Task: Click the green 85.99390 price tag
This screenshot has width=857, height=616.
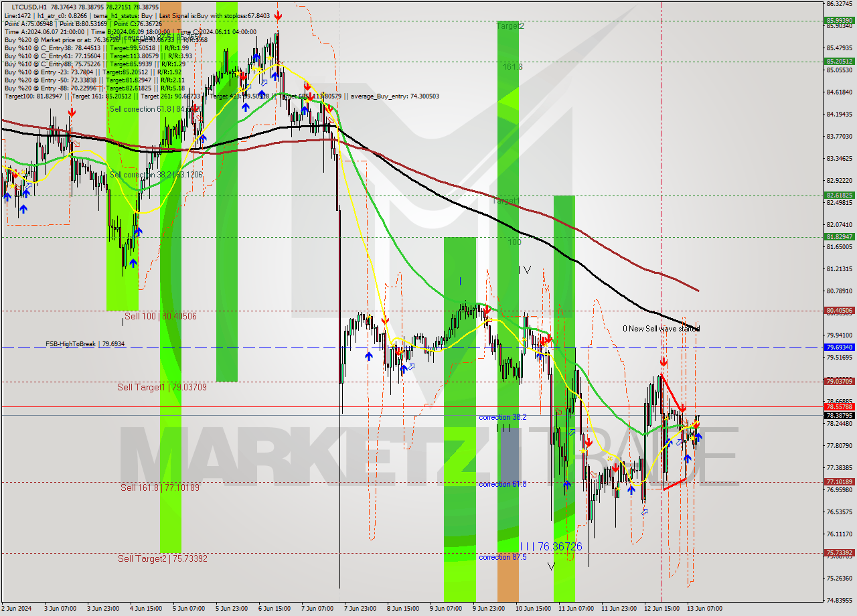Action: 840,21
